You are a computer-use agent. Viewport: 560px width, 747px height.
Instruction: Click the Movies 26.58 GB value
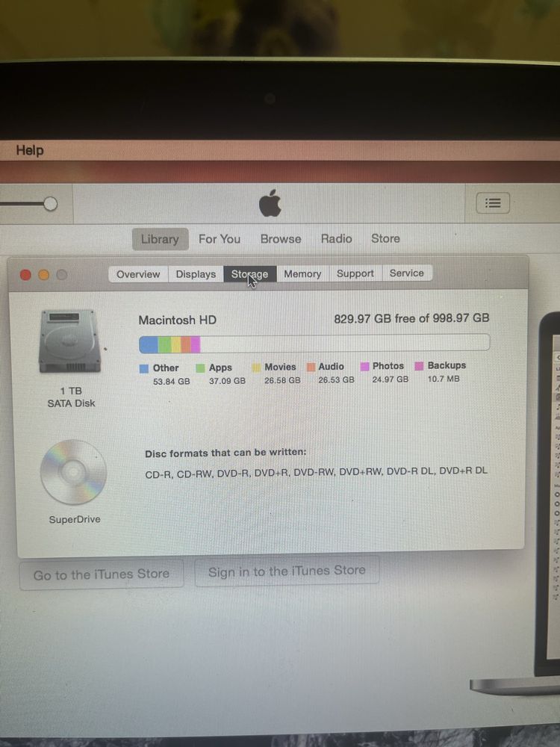point(282,380)
